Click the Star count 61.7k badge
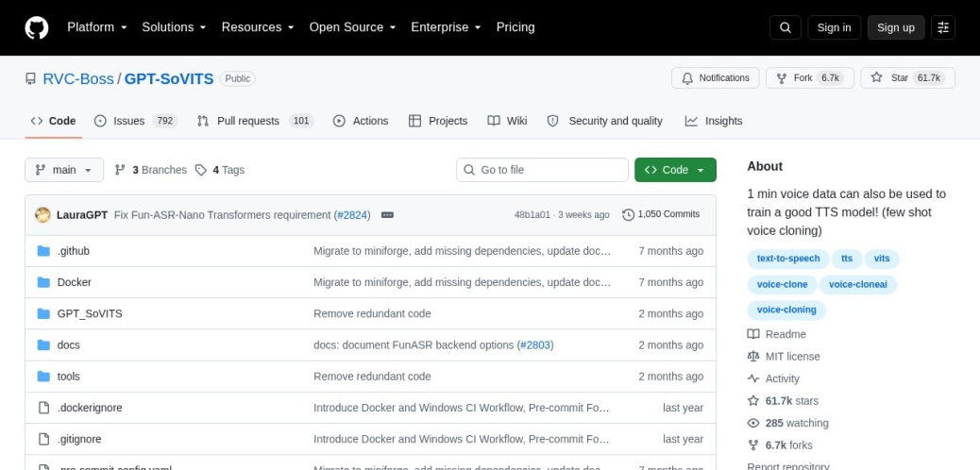Screen dimensions: 980x470 coord(928,78)
